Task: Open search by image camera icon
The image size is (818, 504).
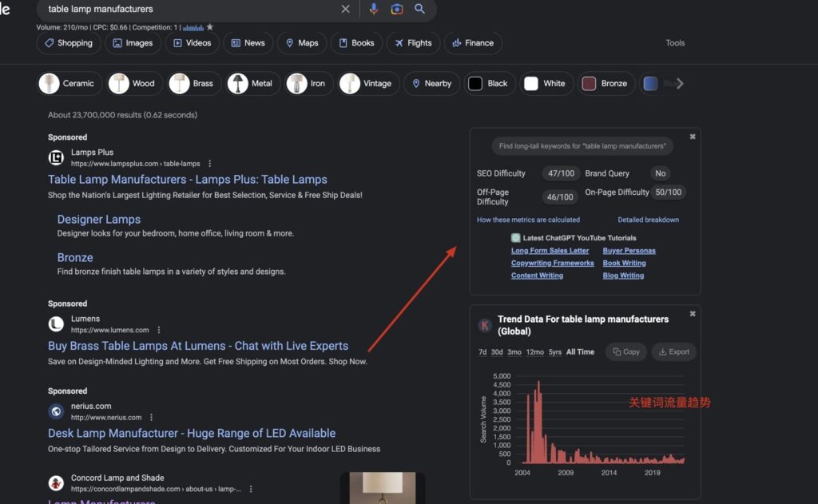Action: tap(397, 9)
